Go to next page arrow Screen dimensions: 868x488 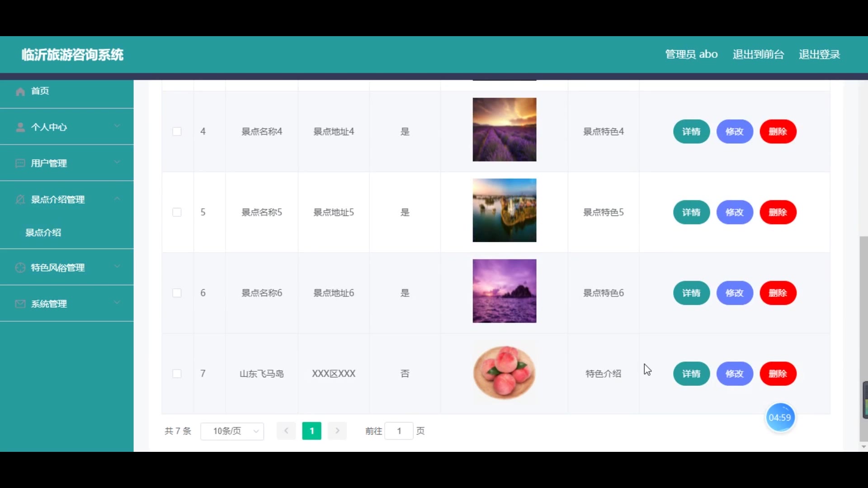[x=337, y=431]
